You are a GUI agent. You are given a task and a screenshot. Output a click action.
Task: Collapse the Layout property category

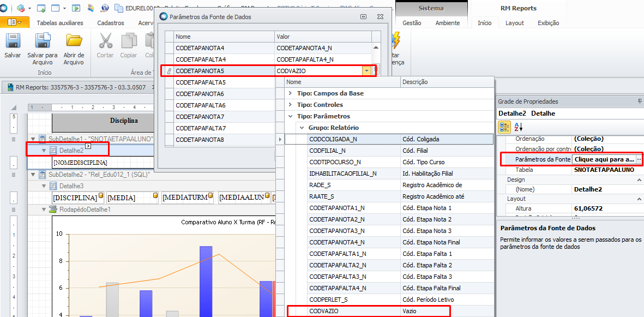(639, 199)
